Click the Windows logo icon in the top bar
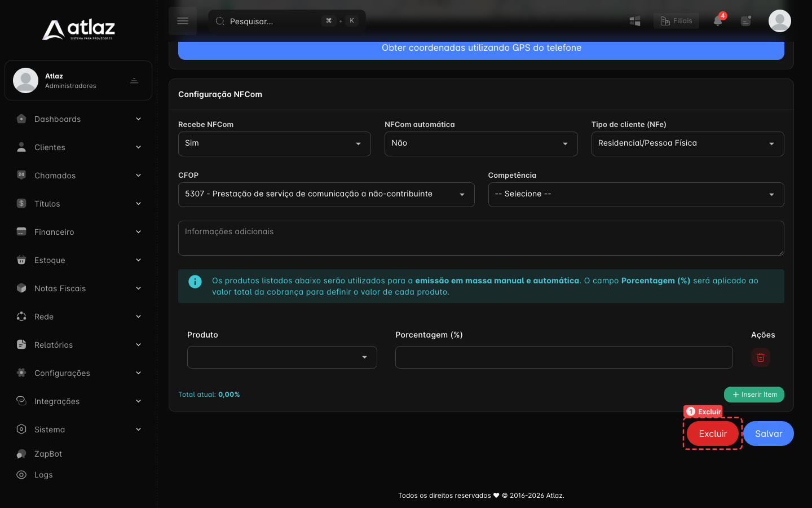The width and height of the screenshot is (812, 508). [x=635, y=21]
